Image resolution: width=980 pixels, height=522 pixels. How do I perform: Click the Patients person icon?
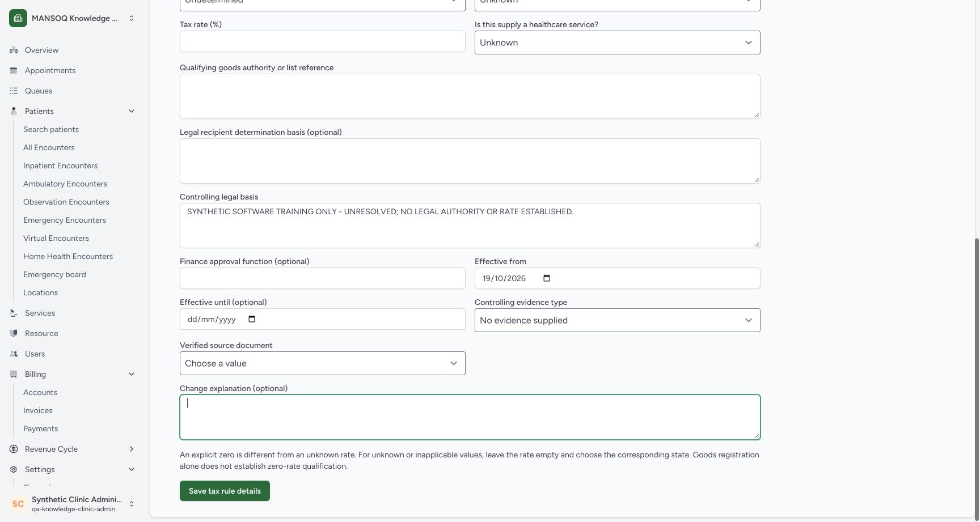14,111
